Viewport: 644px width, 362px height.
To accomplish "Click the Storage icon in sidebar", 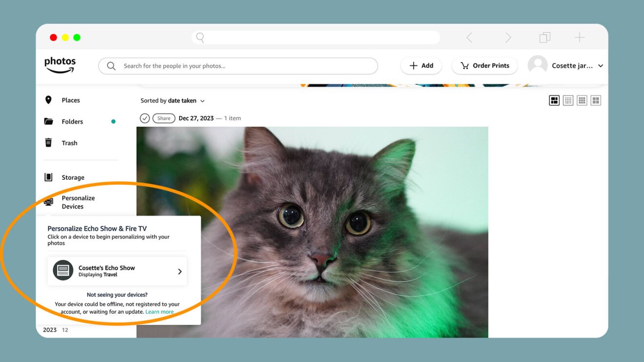I will click(48, 177).
